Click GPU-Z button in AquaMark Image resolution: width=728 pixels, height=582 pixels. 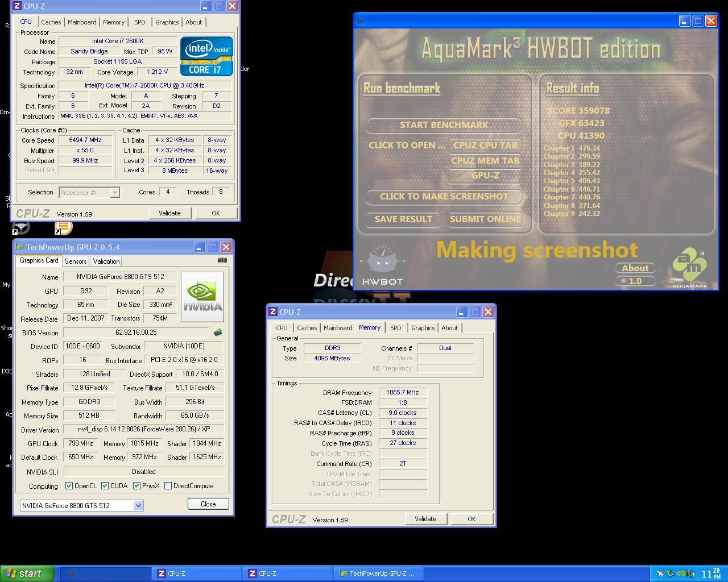(485, 176)
